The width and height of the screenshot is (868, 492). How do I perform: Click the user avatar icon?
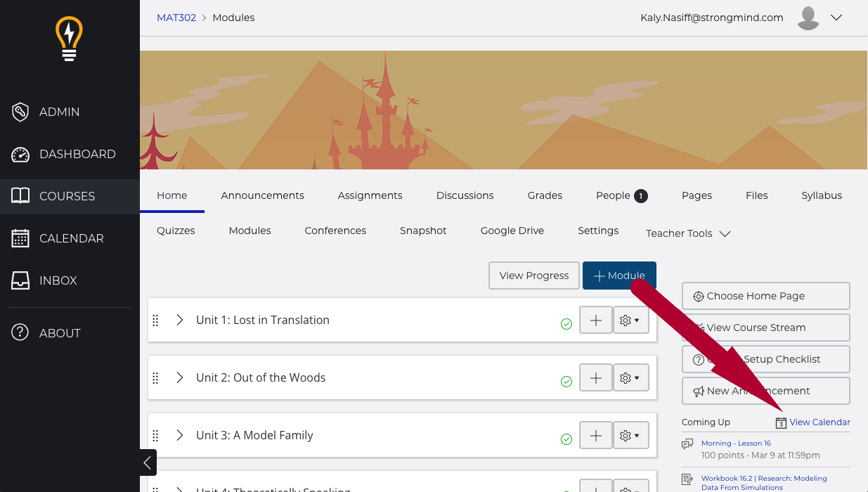809,18
